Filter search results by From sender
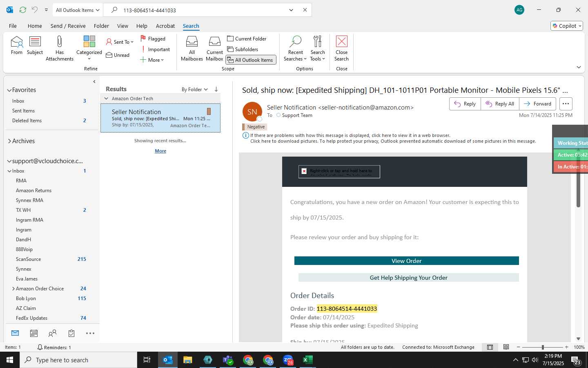The height and width of the screenshot is (368, 588). coord(17,45)
